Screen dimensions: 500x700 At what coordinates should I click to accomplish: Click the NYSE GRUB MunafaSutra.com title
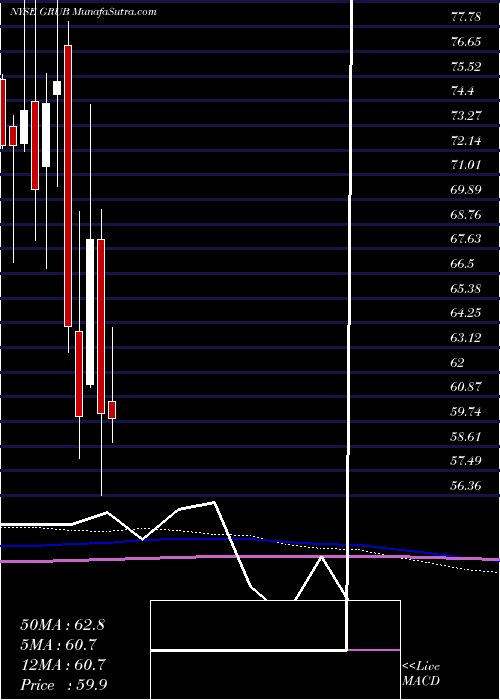click(x=83, y=12)
